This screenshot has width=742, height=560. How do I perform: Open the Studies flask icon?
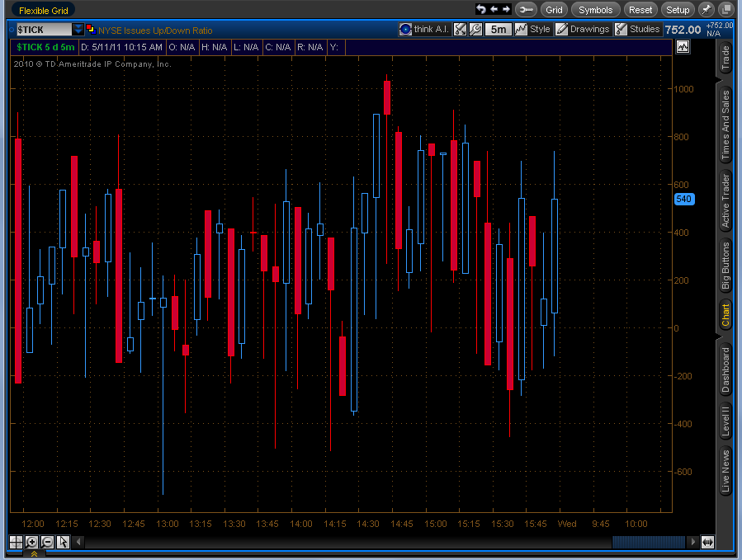click(621, 30)
